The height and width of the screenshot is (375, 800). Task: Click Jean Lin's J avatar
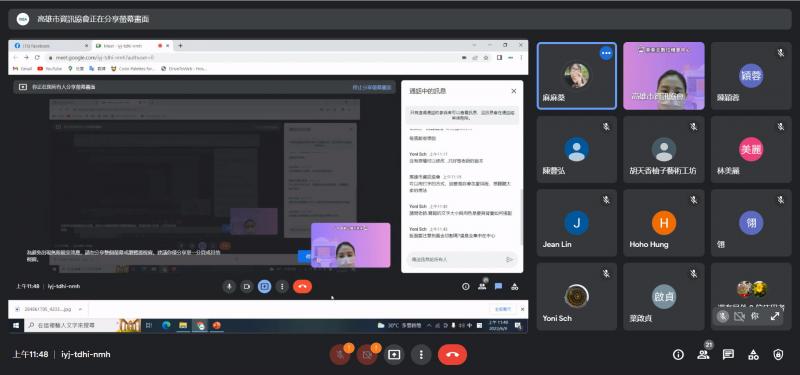(x=577, y=223)
